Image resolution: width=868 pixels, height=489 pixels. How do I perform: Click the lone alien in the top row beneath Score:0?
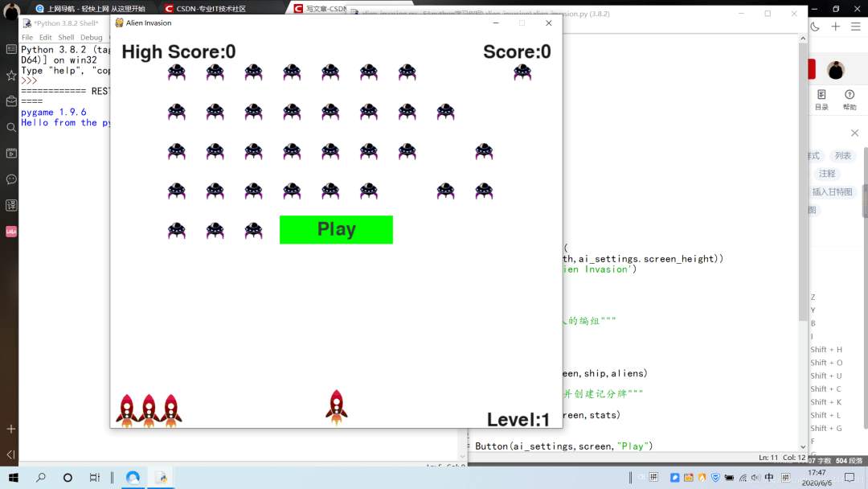click(x=522, y=72)
